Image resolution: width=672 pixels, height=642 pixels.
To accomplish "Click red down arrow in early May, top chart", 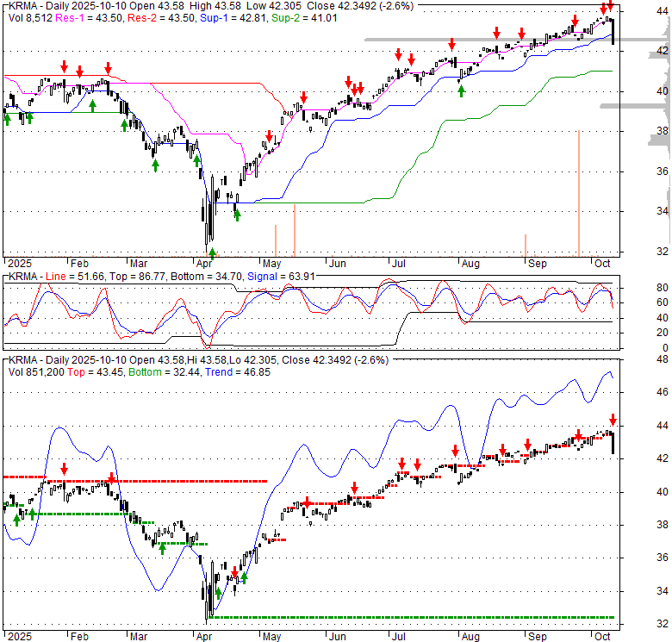I will tap(270, 136).
